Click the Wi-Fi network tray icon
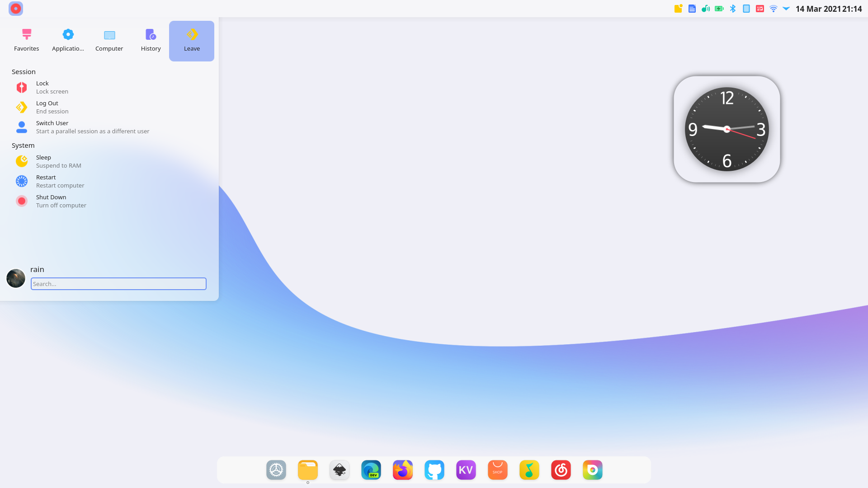This screenshot has width=868, height=488. click(x=774, y=9)
